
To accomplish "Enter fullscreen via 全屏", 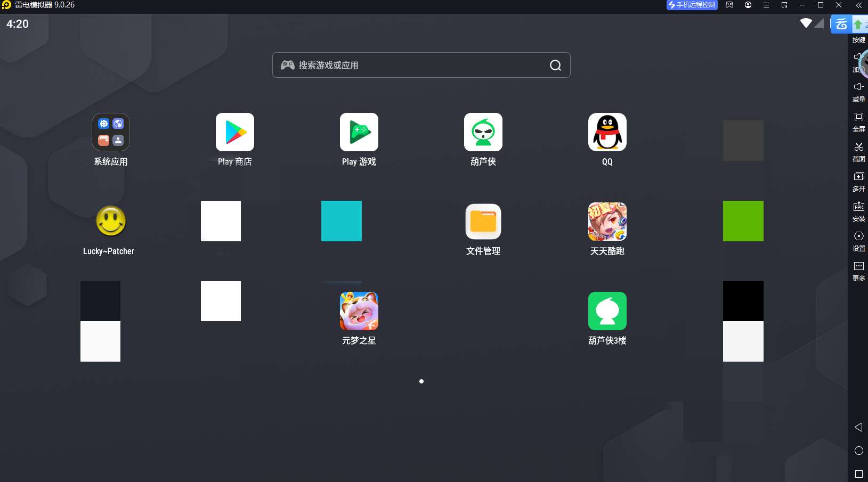I will [x=859, y=122].
